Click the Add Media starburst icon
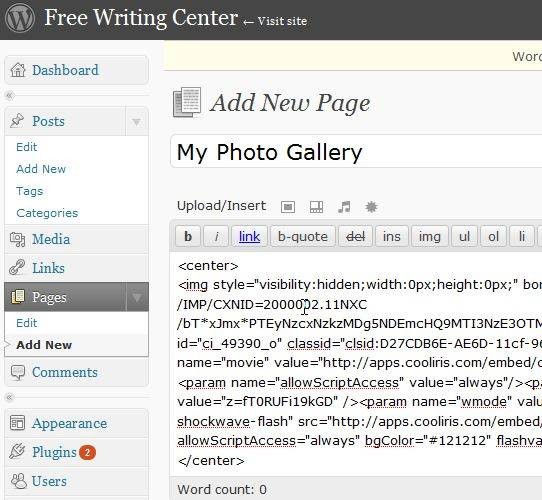 coord(371,207)
